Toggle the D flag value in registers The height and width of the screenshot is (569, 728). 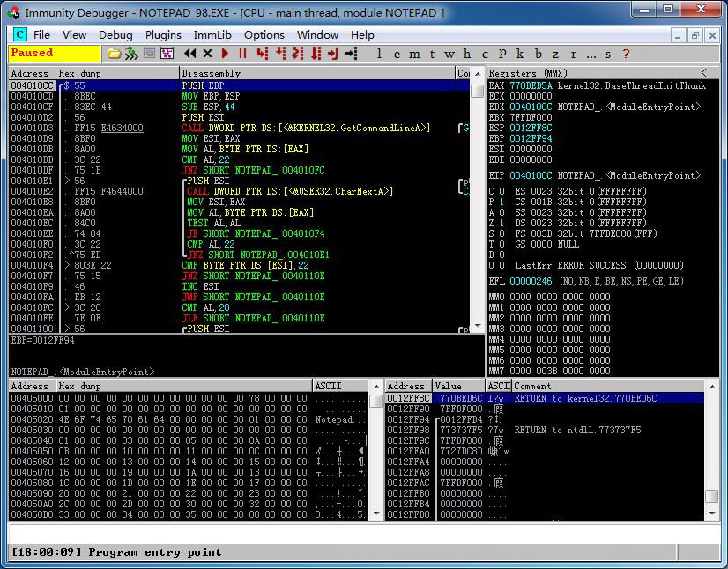(501, 255)
